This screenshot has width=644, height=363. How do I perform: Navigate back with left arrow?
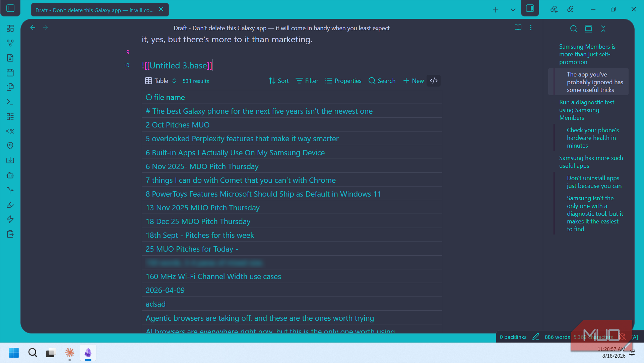tap(33, 28)
